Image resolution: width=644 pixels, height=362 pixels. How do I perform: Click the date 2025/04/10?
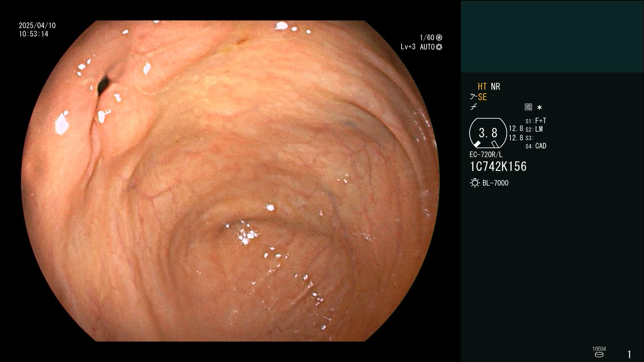[x=37, y=25]
